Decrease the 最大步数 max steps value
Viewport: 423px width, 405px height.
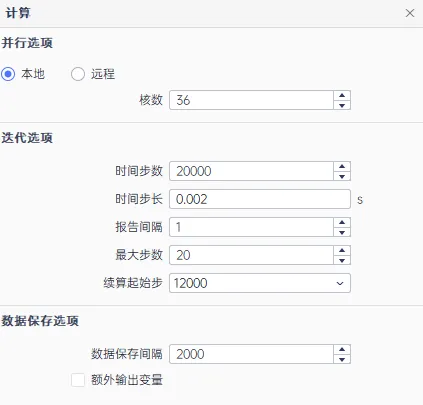coord(342,260)
